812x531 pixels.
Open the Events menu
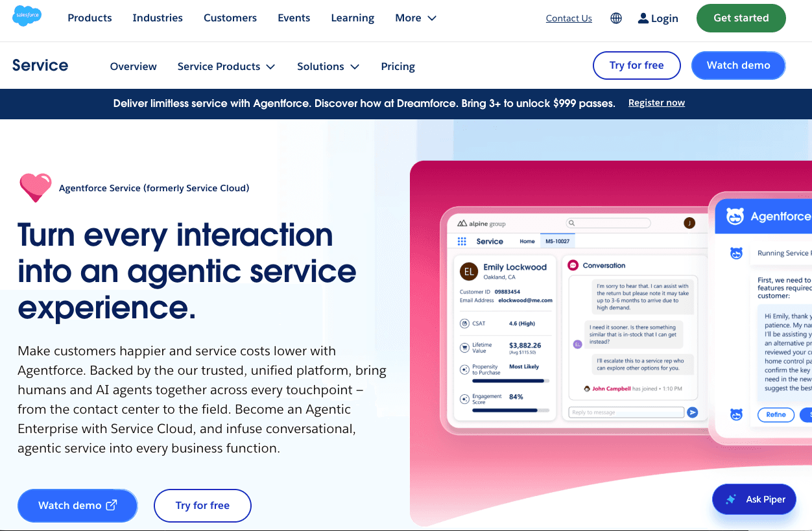pyautogui.click(x=294, y=18)
